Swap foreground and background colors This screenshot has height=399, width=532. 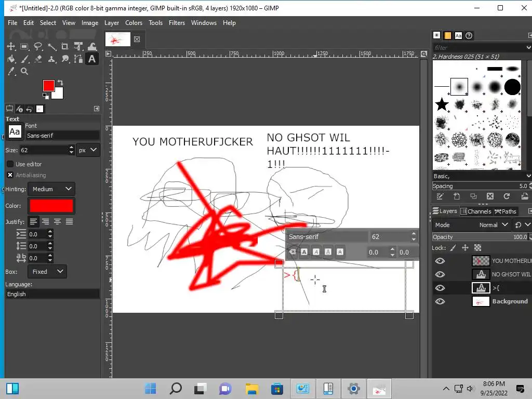point(60,83)
